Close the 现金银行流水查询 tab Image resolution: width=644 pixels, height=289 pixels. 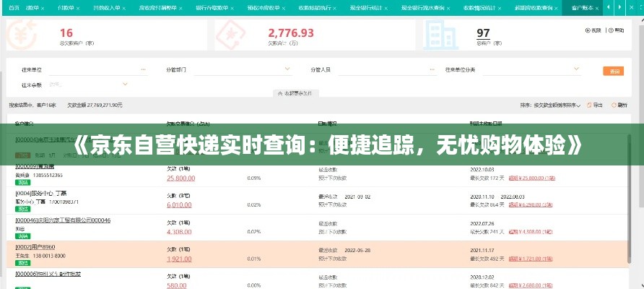tap(448, 8)
